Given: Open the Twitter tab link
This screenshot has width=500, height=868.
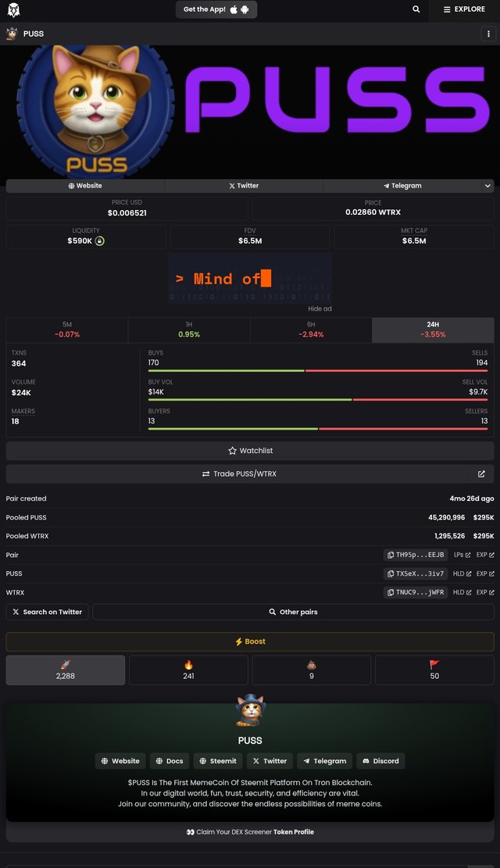Looking at the screenshot, I should [244, 186].
